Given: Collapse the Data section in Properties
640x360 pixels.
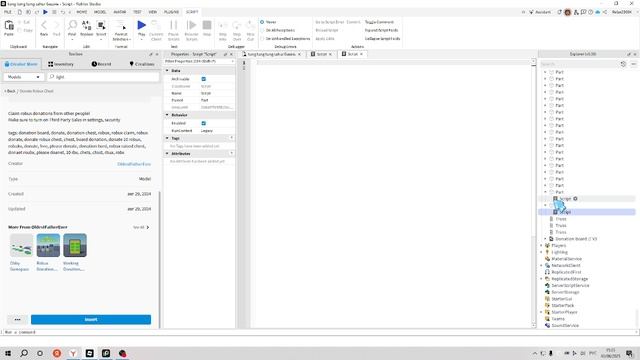Looking at the screenshot, I should pyautogui.click(x=167, y=71).
